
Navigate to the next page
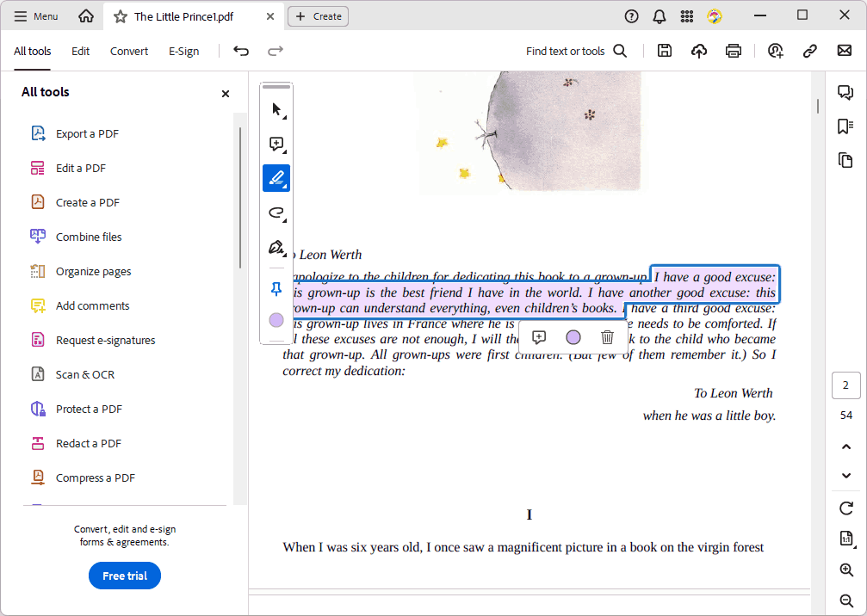tap(846, 475)
